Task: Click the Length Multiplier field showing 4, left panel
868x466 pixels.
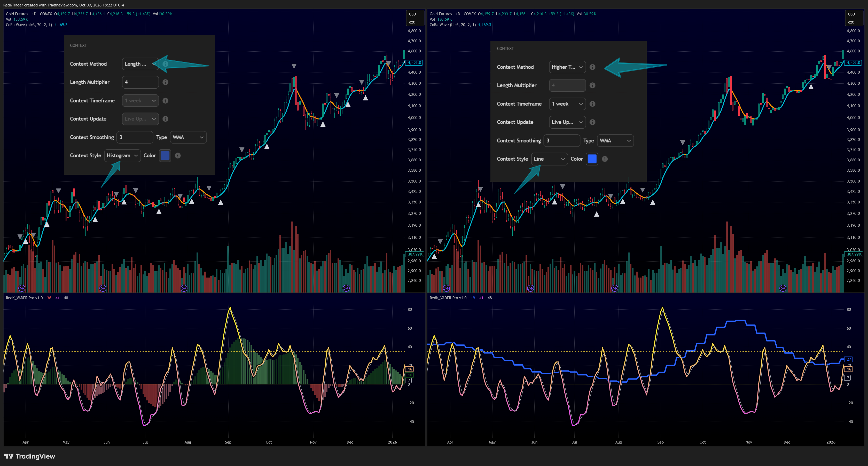Action: 140,82
